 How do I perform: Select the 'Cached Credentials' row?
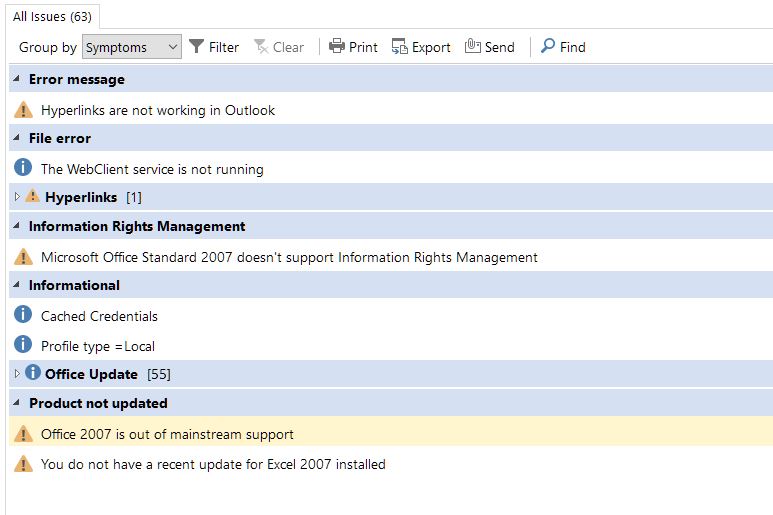[x=391, y=316]
